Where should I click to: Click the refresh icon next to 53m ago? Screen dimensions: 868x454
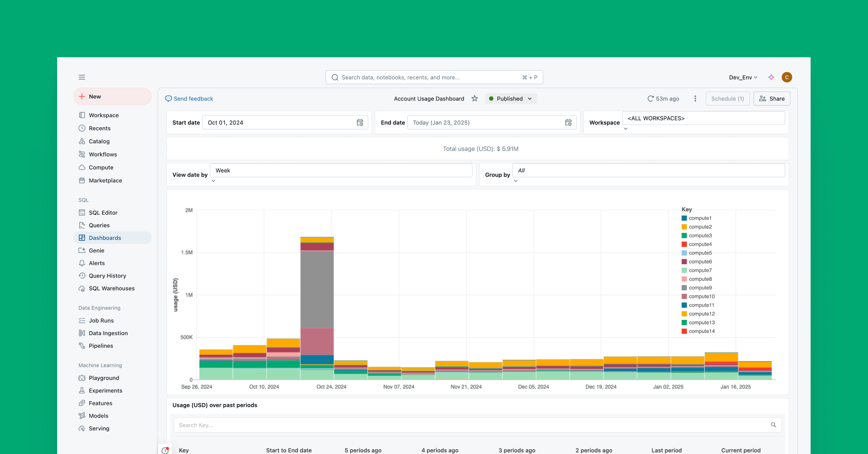click(x=650, y=99)
